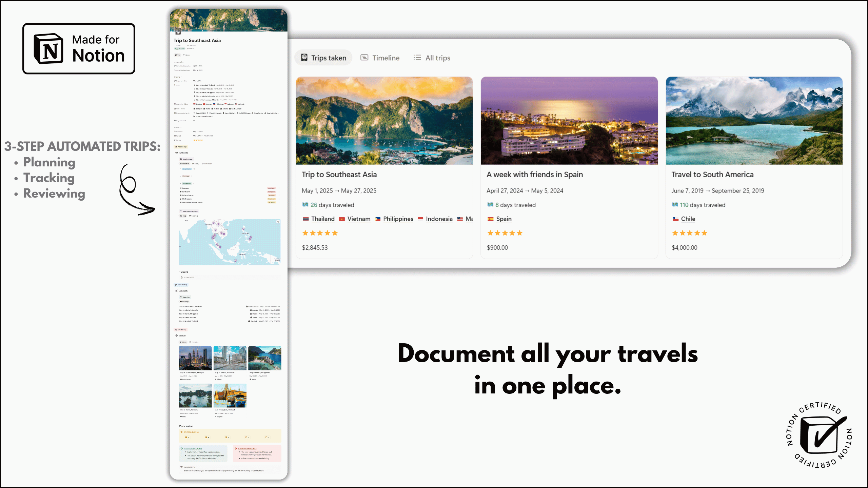Open the Travel to South America card image
The height and width of the screenshot is (488, 868).
754,121
